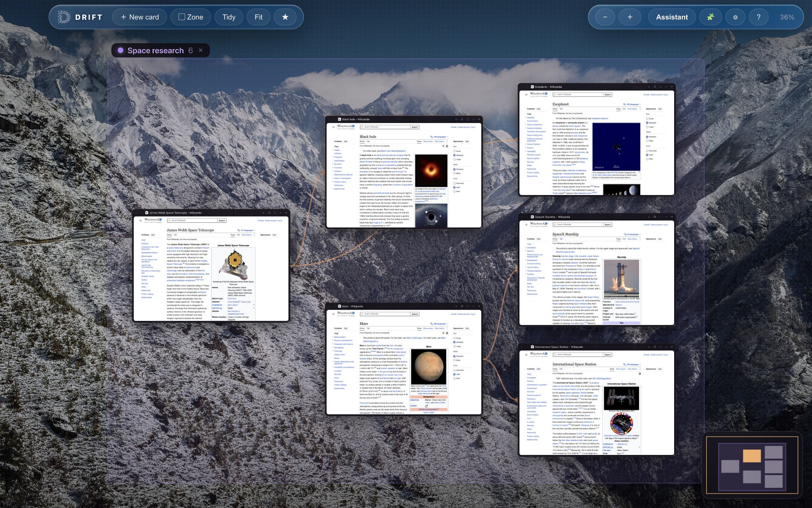The height and width of the screenshot is (508, 812).
Task: Click the Search Wikipedia field in Mars card
Action: [385, 314]
